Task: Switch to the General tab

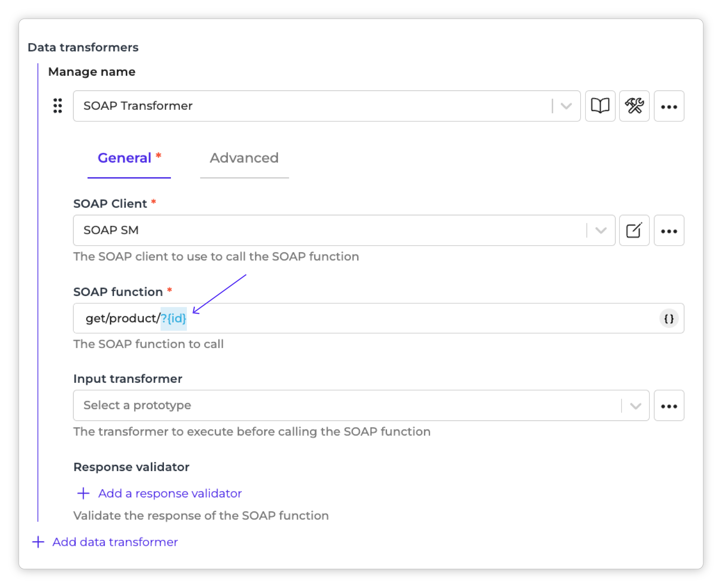Action: (x=129, y=158)
